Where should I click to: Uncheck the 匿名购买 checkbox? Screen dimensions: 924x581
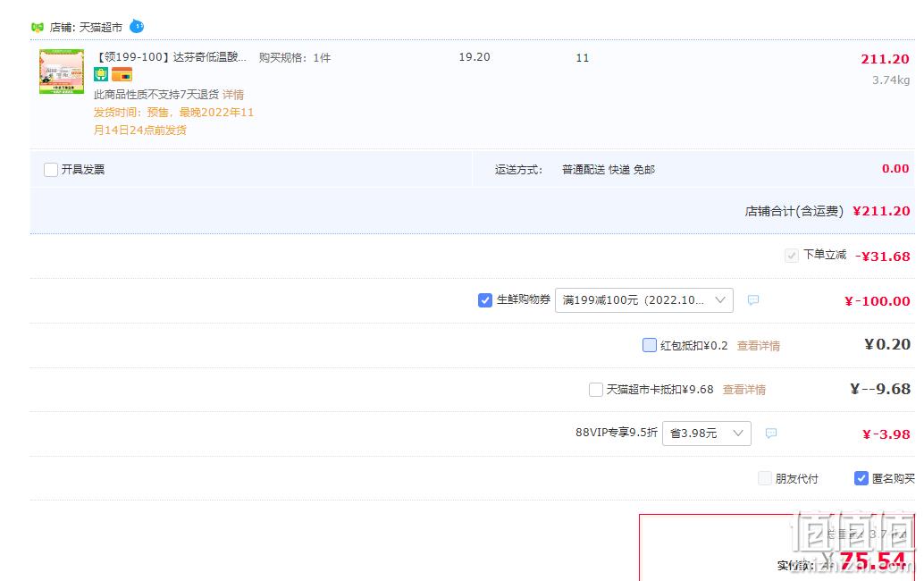click(x=861, y=478)
